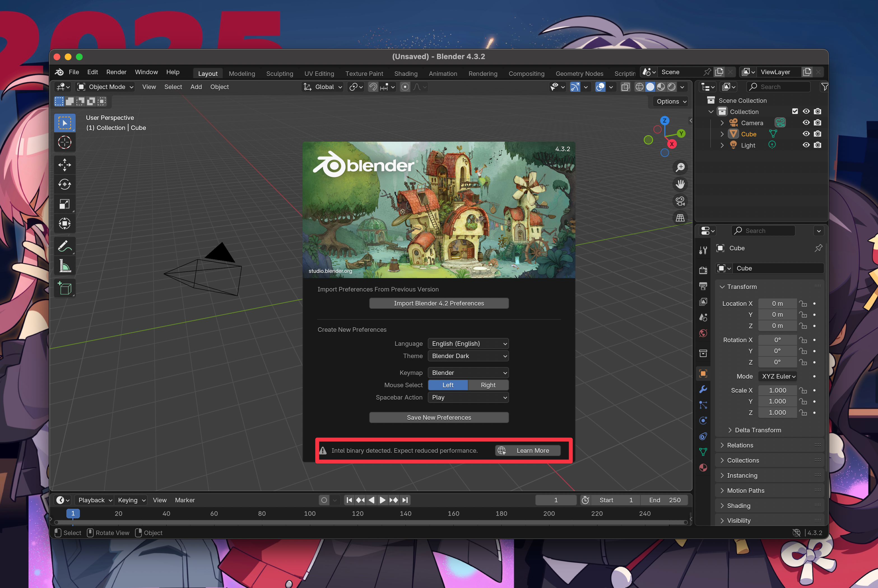Click the viewport Options button
The height and width of the screenshot is (588, 878).
click(x=671, y=102)
